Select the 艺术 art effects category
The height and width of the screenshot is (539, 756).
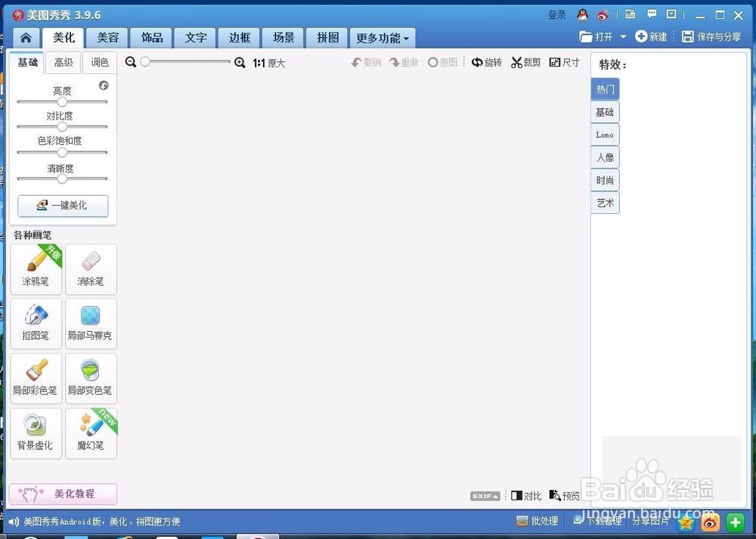click(605, 203)
